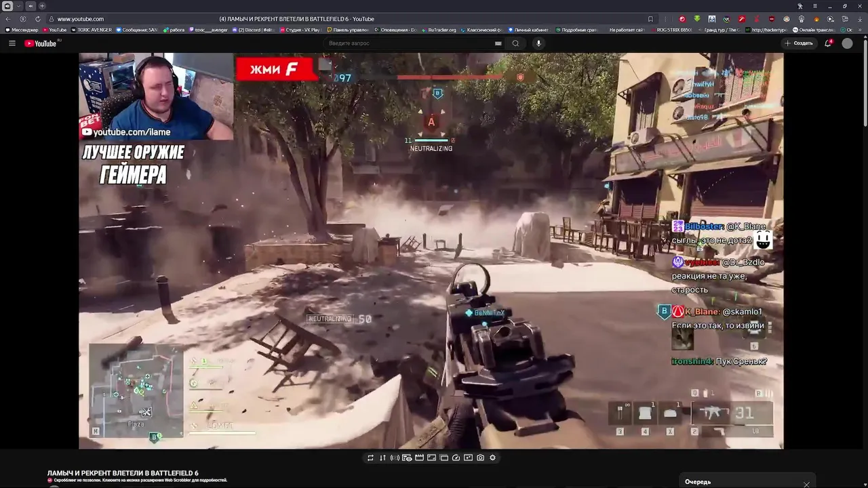
Task: Open the on-screen keyboard in search box
Action: pyautogui.click(x=498, y=43)
